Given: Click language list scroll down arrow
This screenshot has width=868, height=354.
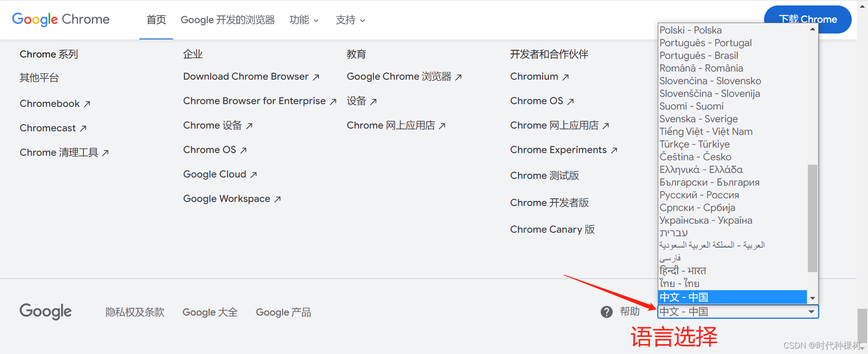Looking at the screenshot, I should (x=812, y=298).
